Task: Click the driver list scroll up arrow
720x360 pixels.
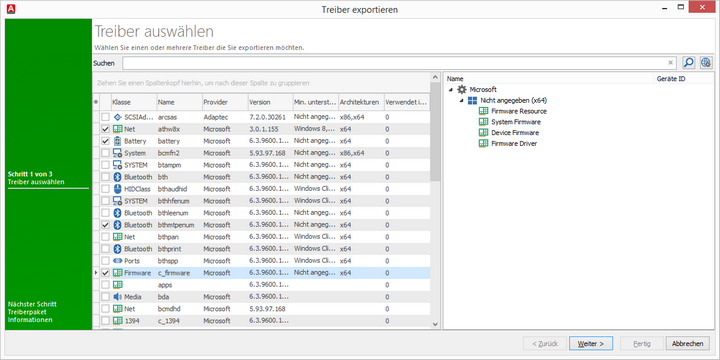Action: tap(435, 77)
